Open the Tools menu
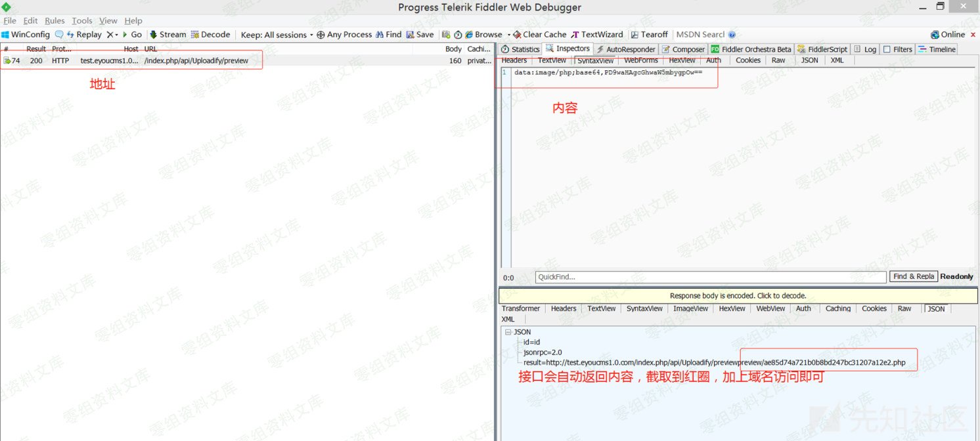 [82, 21]
